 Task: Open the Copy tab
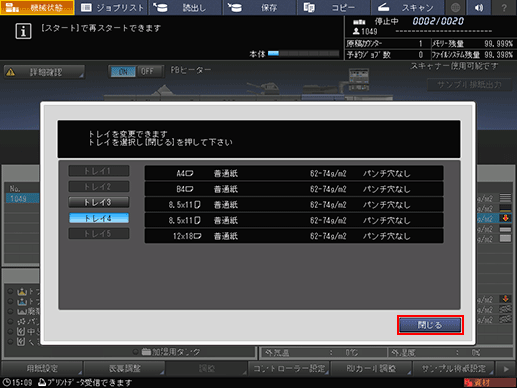click(x=333, y=7)
